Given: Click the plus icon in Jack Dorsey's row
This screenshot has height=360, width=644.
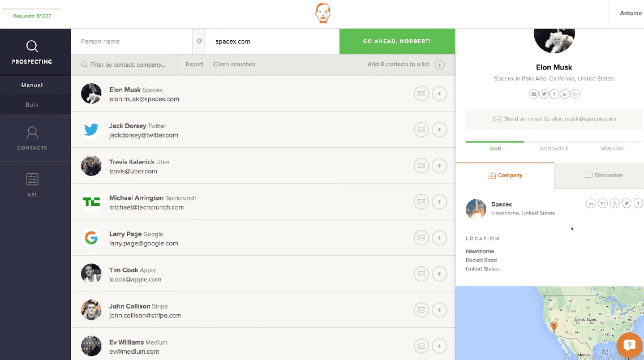Looking at the screenshot, I should (440, 130).
